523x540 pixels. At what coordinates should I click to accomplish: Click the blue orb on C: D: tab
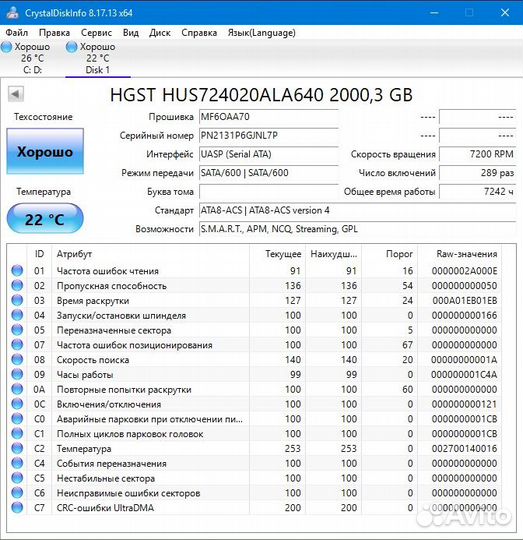pos(6,47)
